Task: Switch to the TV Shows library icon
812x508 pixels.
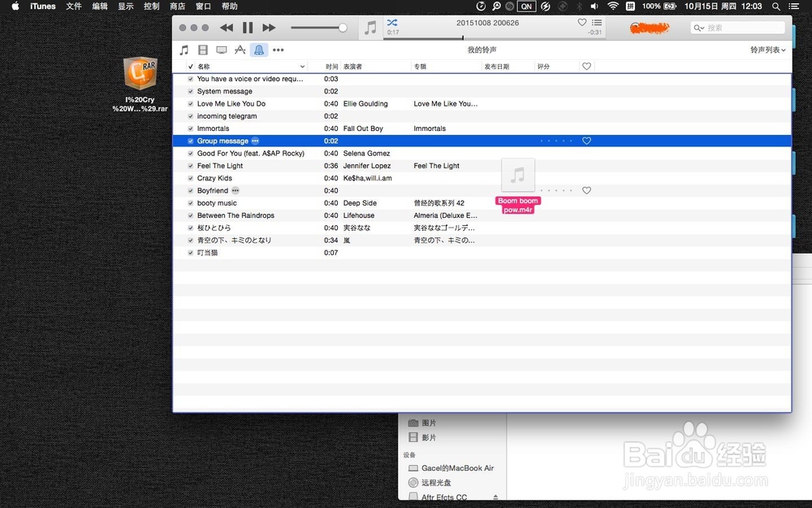Action: [222, 50]
